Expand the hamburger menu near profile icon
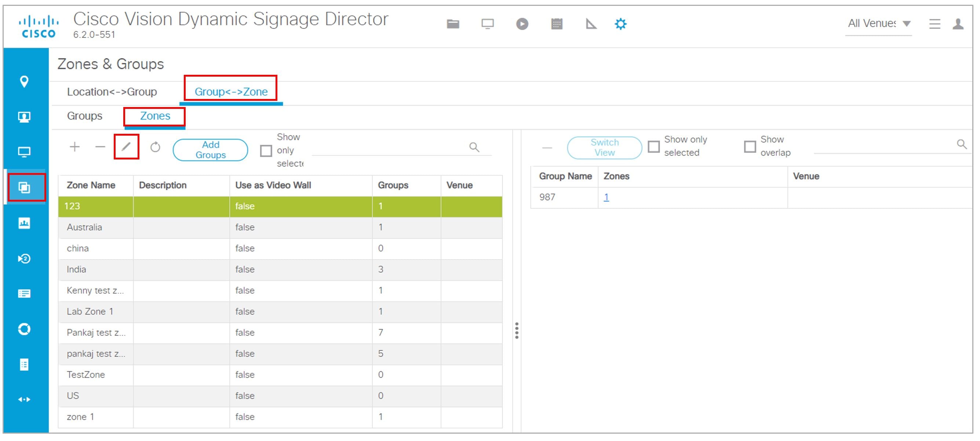This screenshot has width=980, height=441. (x=935, y=23)
